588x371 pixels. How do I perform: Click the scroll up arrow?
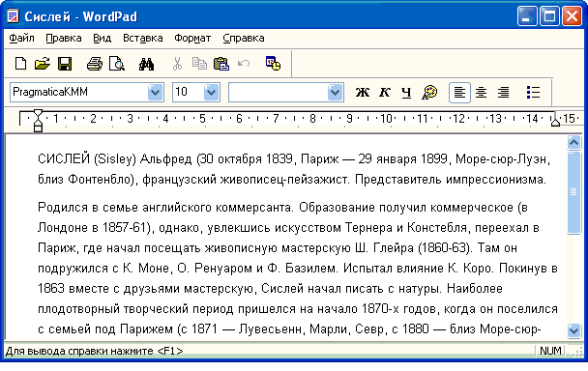click(x=573, y=142)
